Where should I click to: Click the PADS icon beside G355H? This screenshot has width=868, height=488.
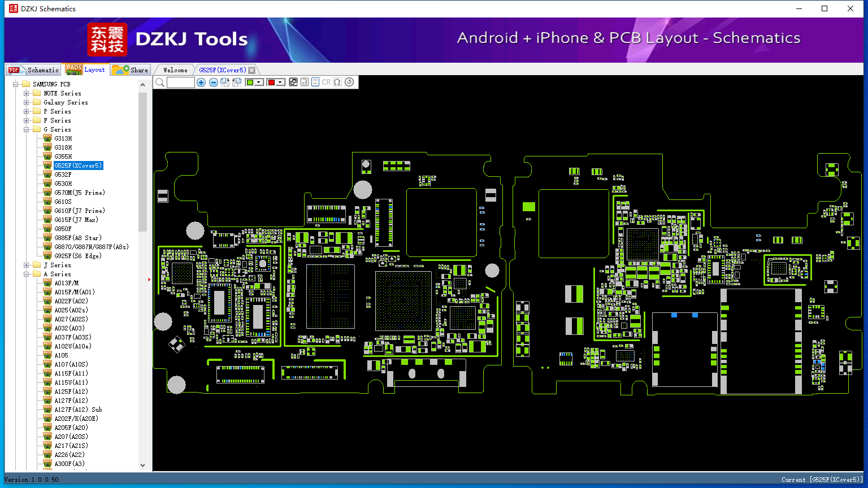pyautogui.click(x=47, y=156)
